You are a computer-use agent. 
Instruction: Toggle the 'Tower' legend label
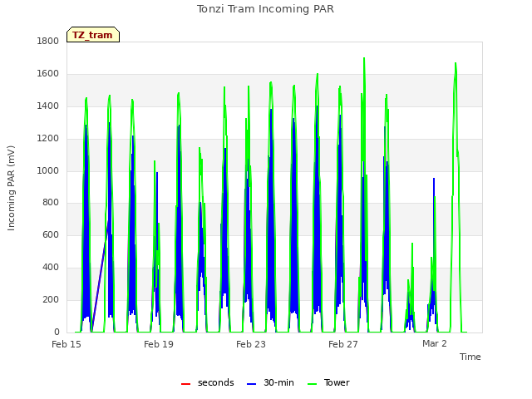(x=337, y=382)
